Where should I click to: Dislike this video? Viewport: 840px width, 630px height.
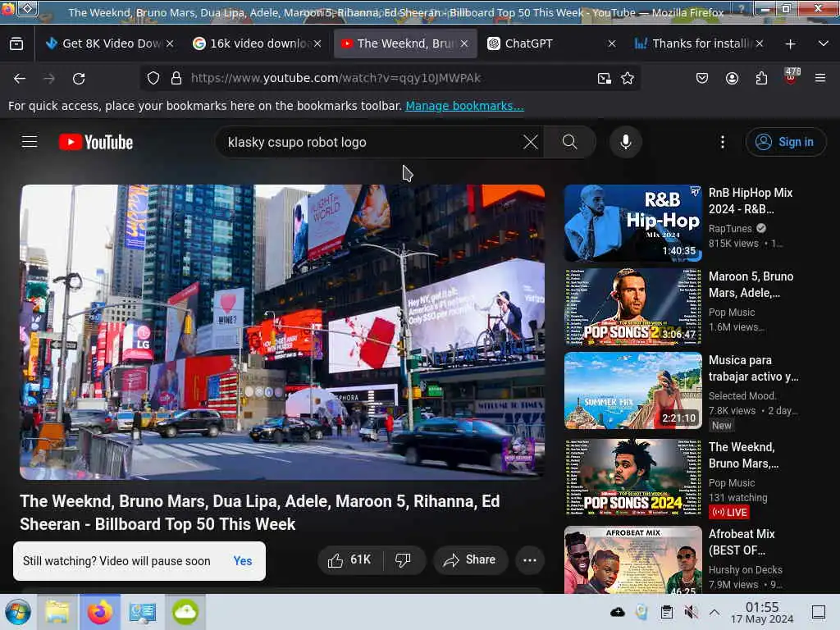403,559
